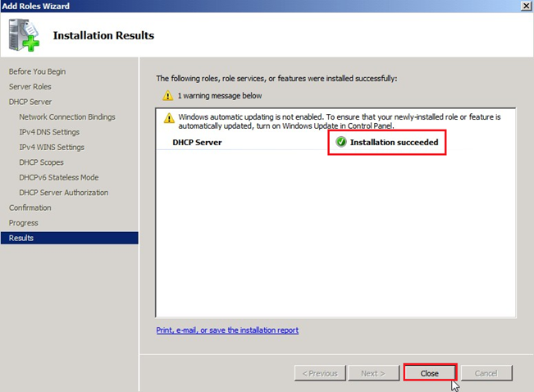Image resolution: width=534 pixels, height=392 pixels.
Task: Select Network Connection Bindings step
Action: click(67, 116)
